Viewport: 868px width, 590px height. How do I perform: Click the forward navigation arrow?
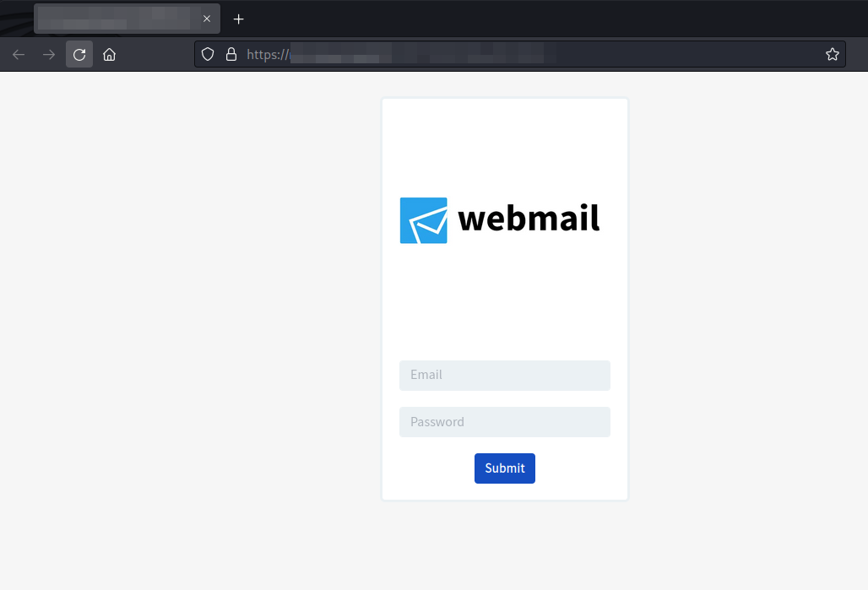(x=49, y=54)
